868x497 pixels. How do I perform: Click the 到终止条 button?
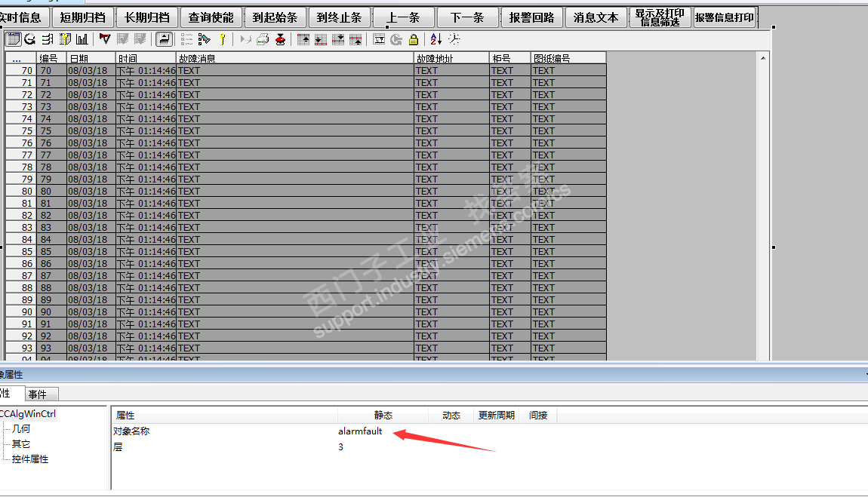pos(340,17)
